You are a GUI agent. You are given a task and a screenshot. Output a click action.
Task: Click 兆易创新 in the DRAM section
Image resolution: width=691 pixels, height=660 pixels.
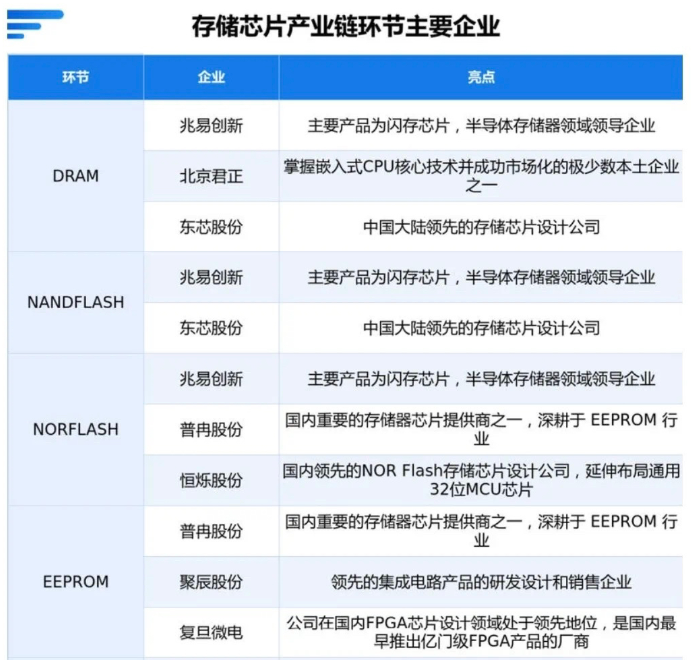point(211,126)
